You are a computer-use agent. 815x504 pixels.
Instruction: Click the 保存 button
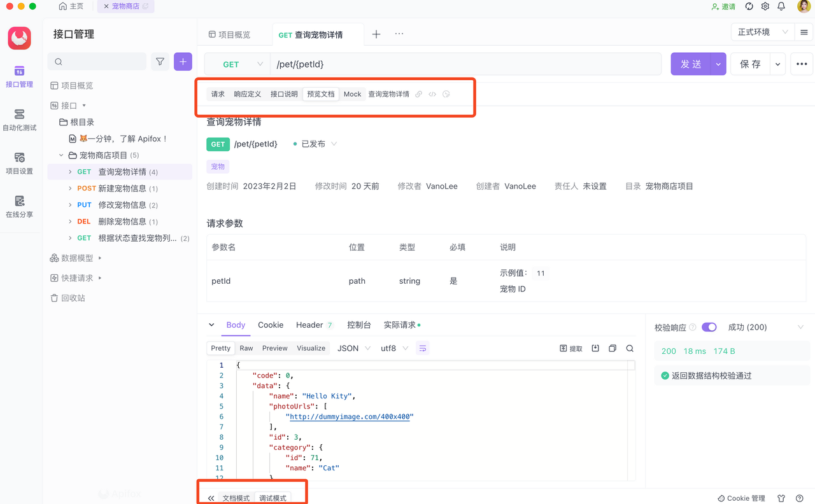pyautogui.click(x=750, y=64)
